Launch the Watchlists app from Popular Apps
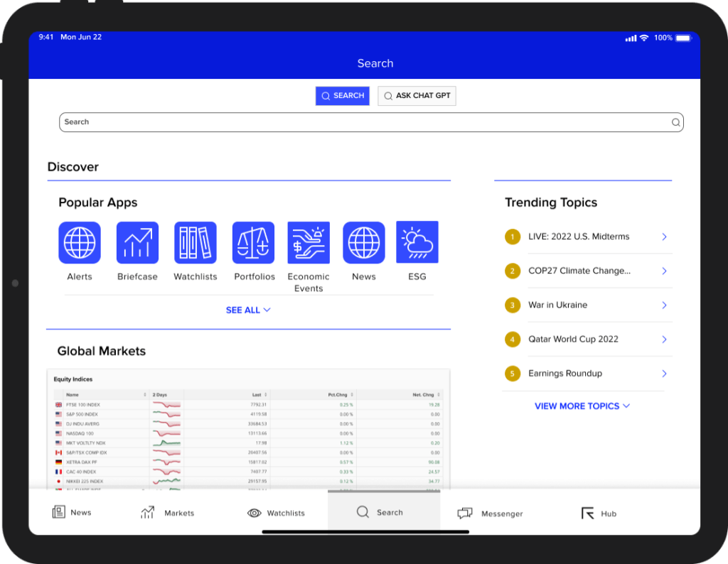728x564 pixels. [x=196, y=242]
